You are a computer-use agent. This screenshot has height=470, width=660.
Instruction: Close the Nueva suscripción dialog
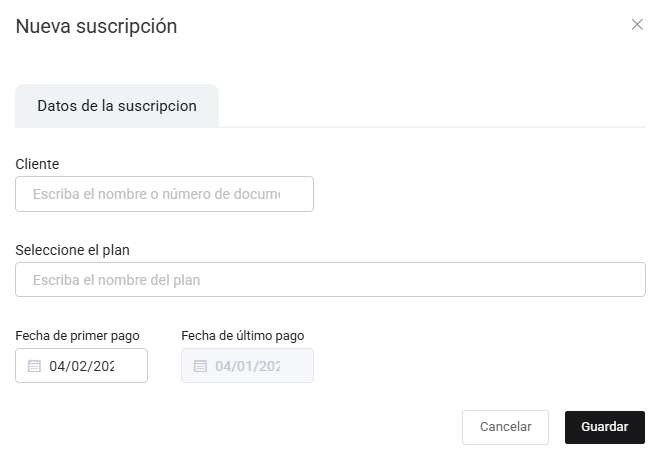[x=637, y=25]
